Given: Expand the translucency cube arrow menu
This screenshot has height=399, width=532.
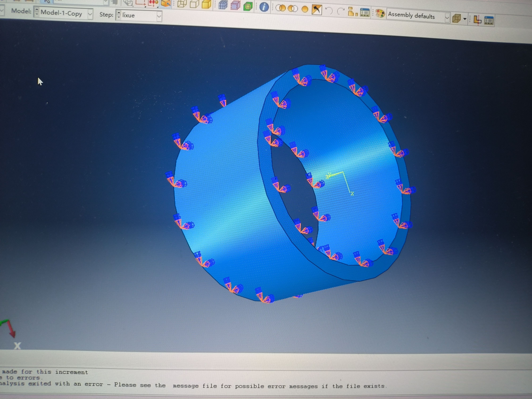Looking at the screenshot, I should pos(465,19).
